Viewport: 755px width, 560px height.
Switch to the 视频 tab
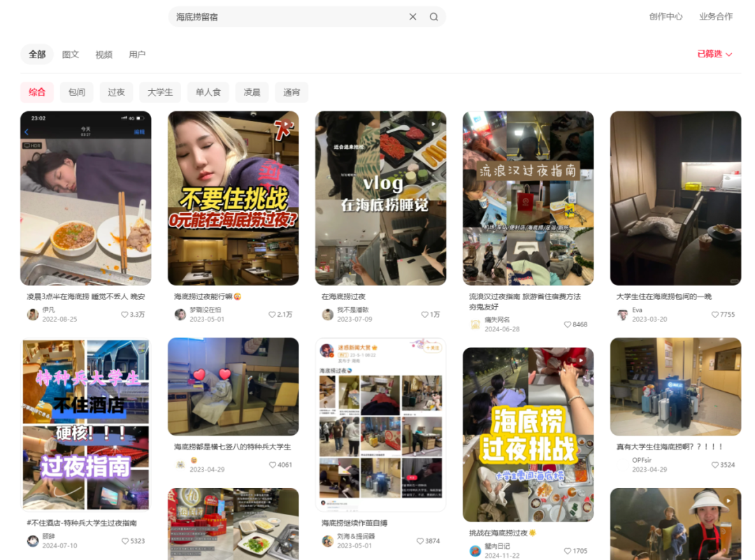103,55
